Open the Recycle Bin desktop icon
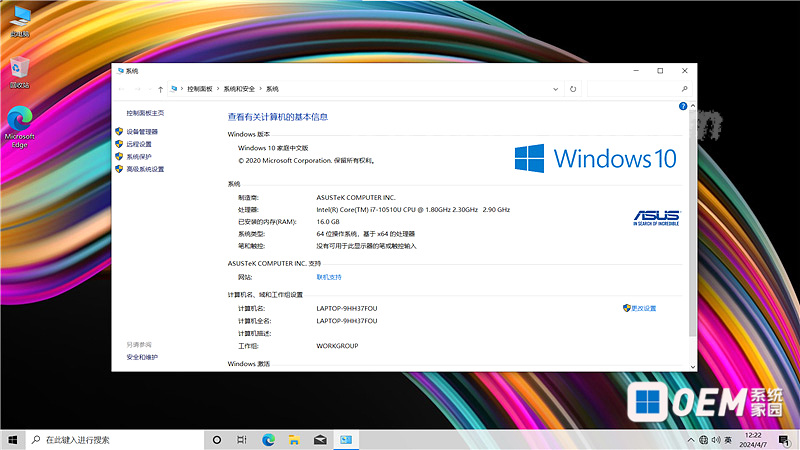 click(19, 72)
